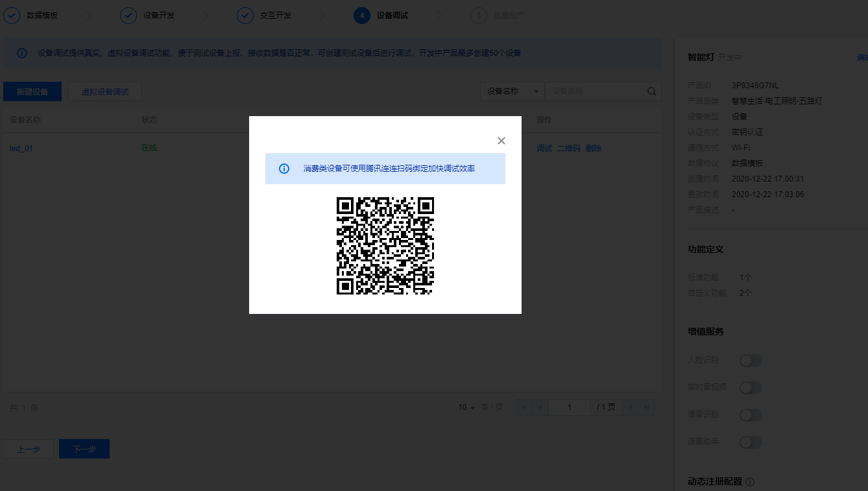
Task: Click the 密钥认证 value
Action: tap(747, 132)
